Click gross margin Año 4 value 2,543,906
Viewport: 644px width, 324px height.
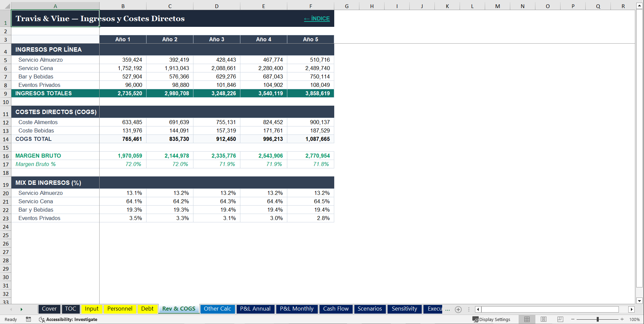coord(264,156)
